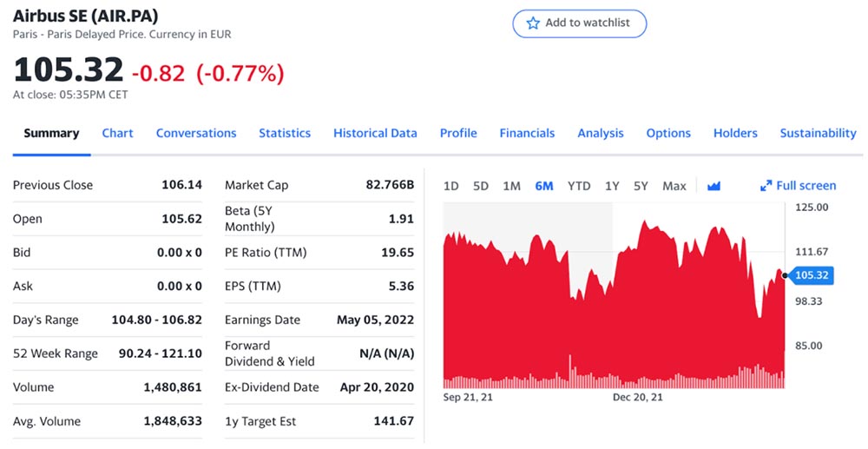Screen dimensions: 868x449
Task: Open the Options tab
Action: [668, 134]
